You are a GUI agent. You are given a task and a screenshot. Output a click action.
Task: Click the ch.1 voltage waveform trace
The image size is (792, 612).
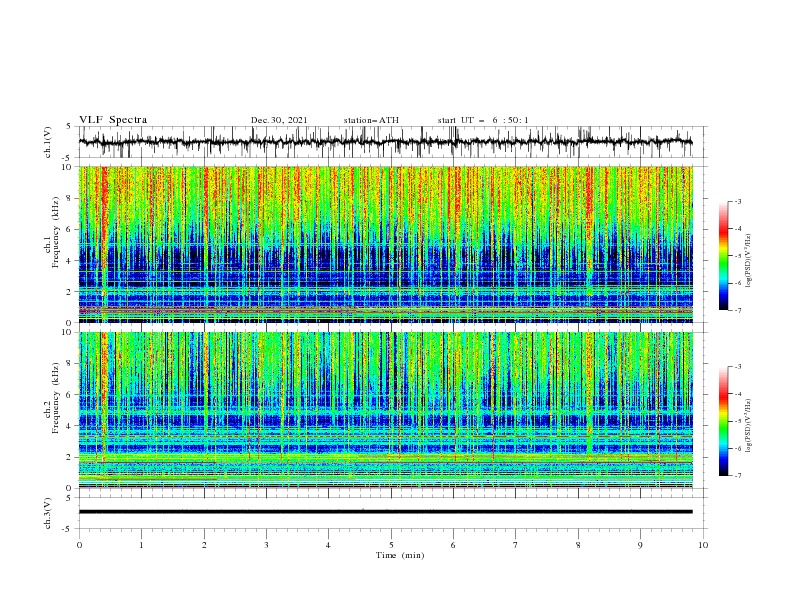(386, 142)
